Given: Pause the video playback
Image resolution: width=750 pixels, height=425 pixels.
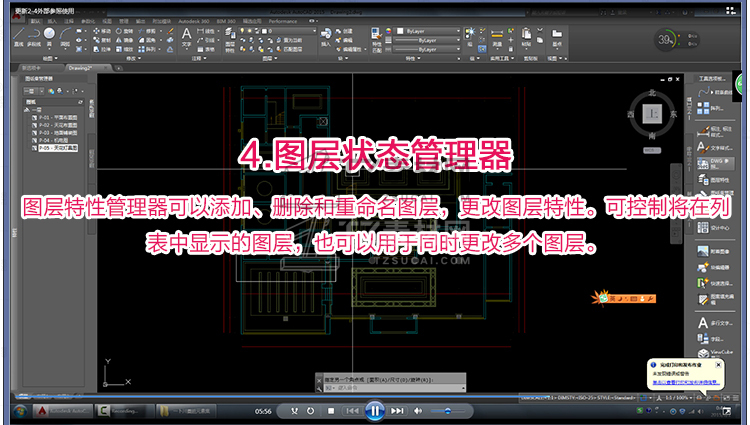Looking at the screenshot, I should pos(375,411).
